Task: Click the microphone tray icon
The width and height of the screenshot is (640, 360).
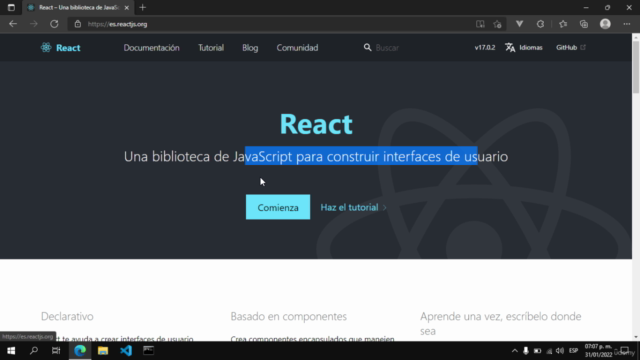Action: tap(526, 351)
